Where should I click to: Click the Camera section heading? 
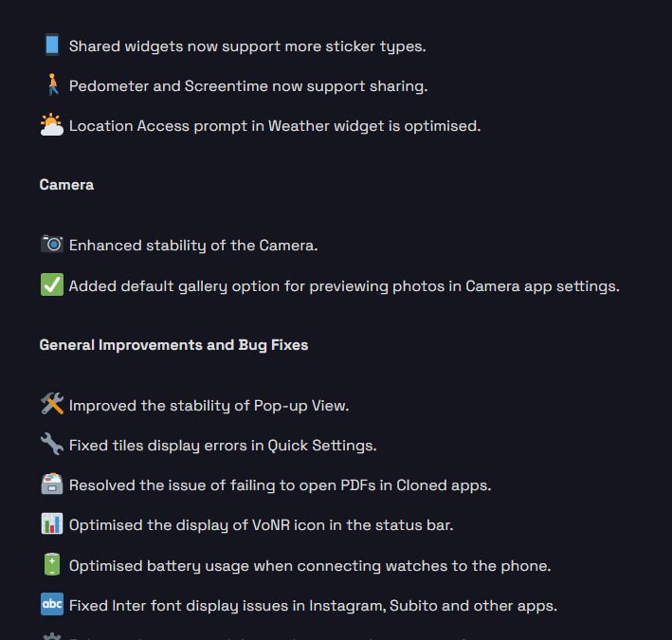tap(66, 185)
